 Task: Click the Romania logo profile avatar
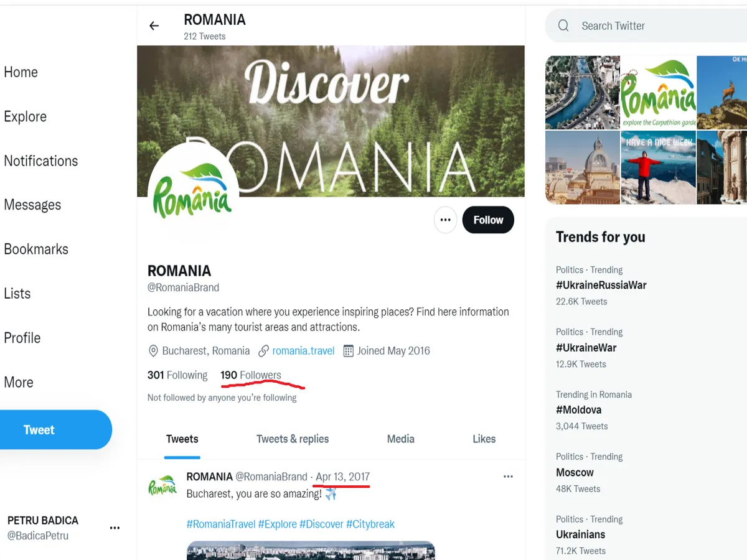pos(193,189)
